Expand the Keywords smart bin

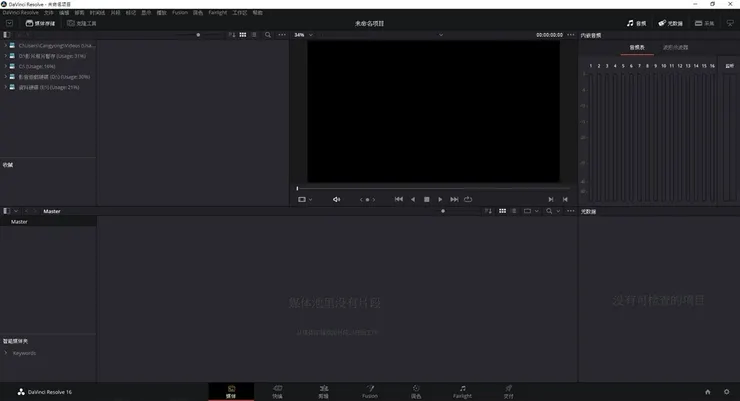pos(6,353)
